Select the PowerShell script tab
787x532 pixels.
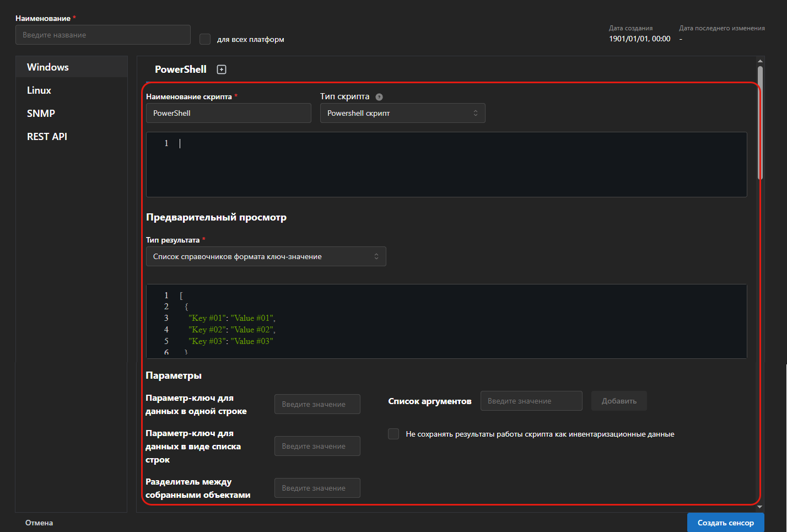180,69
